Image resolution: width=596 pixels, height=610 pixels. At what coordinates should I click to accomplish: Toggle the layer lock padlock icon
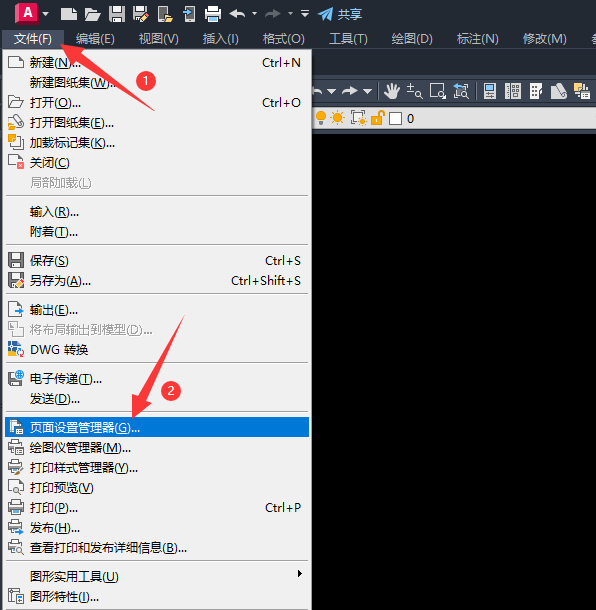click(x=377, y=118)
